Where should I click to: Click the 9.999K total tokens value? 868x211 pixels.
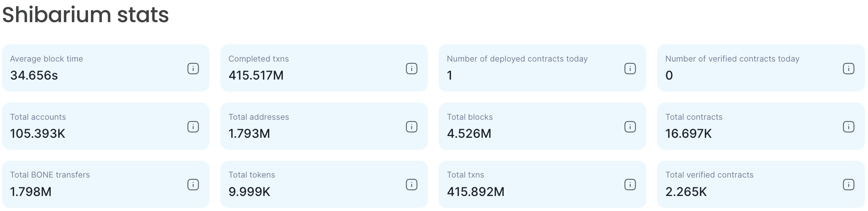click(249, 192)
